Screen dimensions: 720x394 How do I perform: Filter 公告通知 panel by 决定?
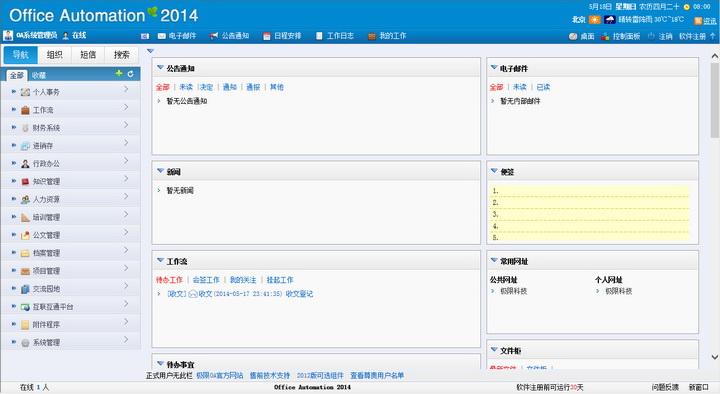[207, 87]
